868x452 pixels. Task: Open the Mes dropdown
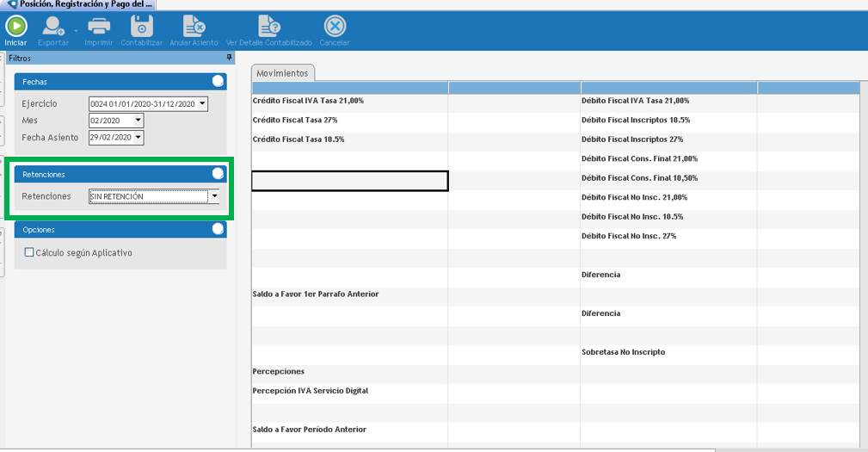point(139,121)
